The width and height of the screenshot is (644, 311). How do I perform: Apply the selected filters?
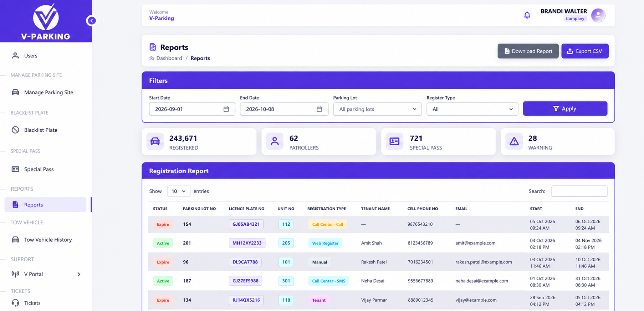tap(565, 109)
